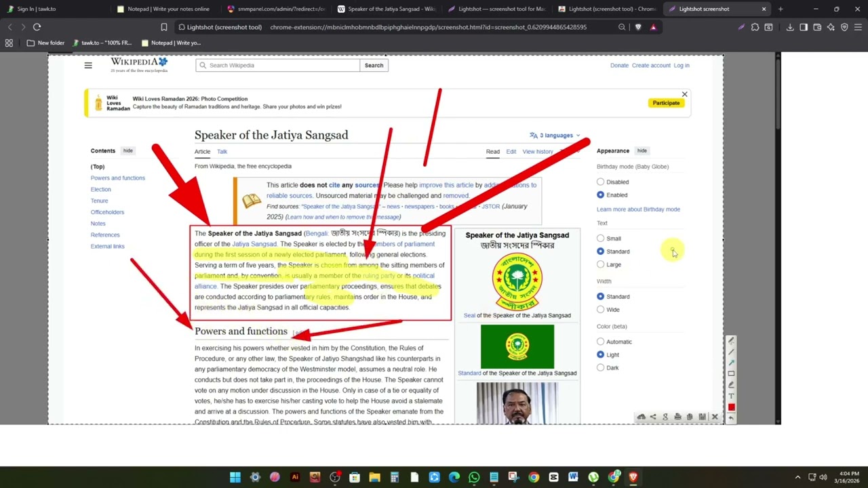This screenshot has height=488, width=868.
Task: Open WhatsApp from the taskbar
Action: point(474,477)
